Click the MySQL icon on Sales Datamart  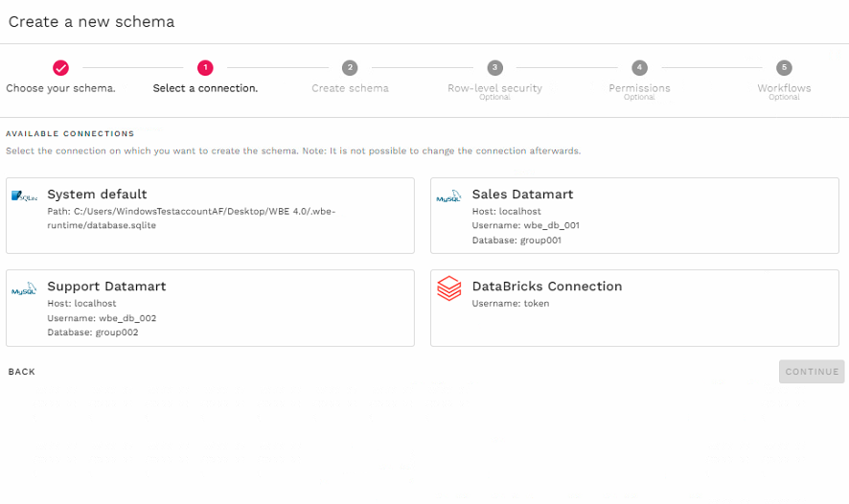pos(448,196)
